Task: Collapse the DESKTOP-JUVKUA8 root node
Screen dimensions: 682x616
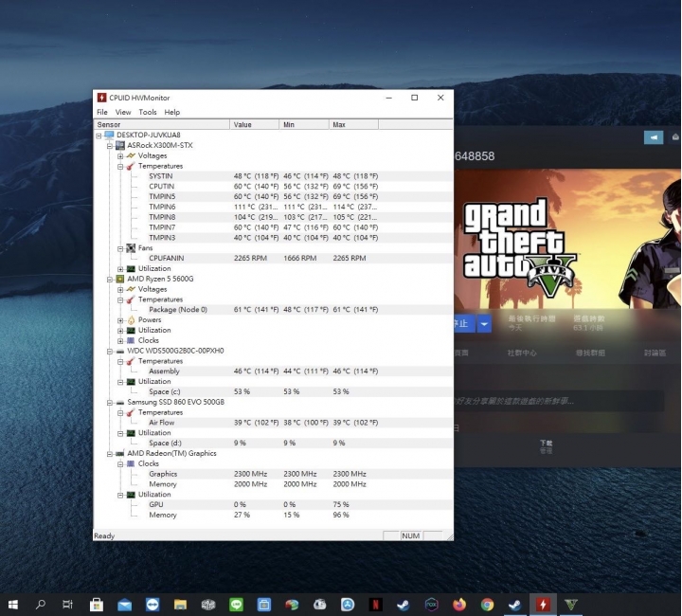Action: click(99, 136)
